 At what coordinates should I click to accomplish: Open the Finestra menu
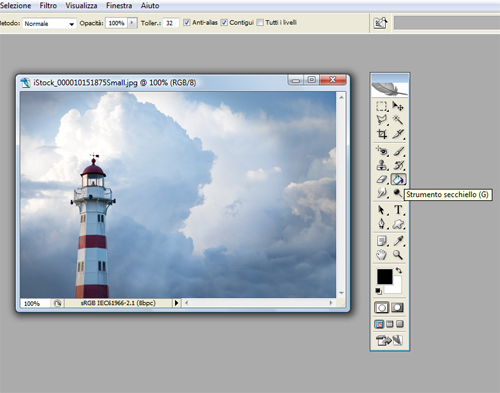coord(119,6)
